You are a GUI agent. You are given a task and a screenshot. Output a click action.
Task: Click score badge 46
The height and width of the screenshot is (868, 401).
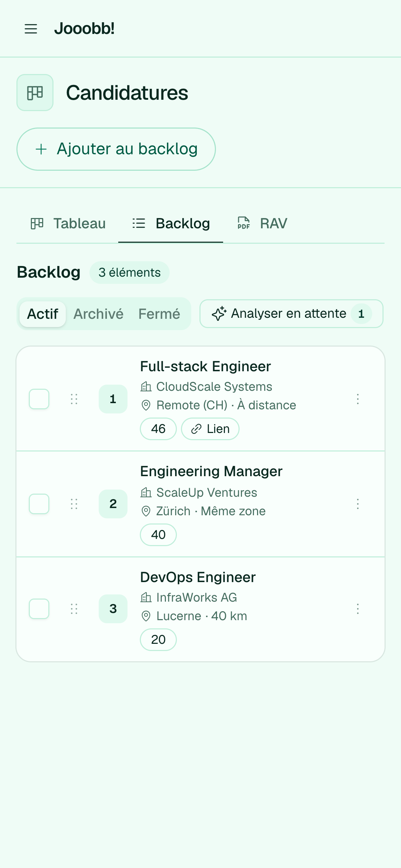158,429
